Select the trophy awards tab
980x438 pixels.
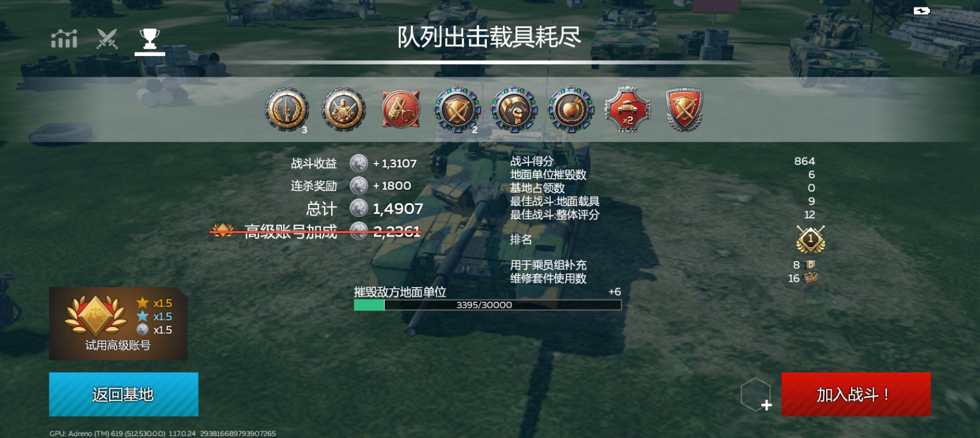[x=150, y=39]
